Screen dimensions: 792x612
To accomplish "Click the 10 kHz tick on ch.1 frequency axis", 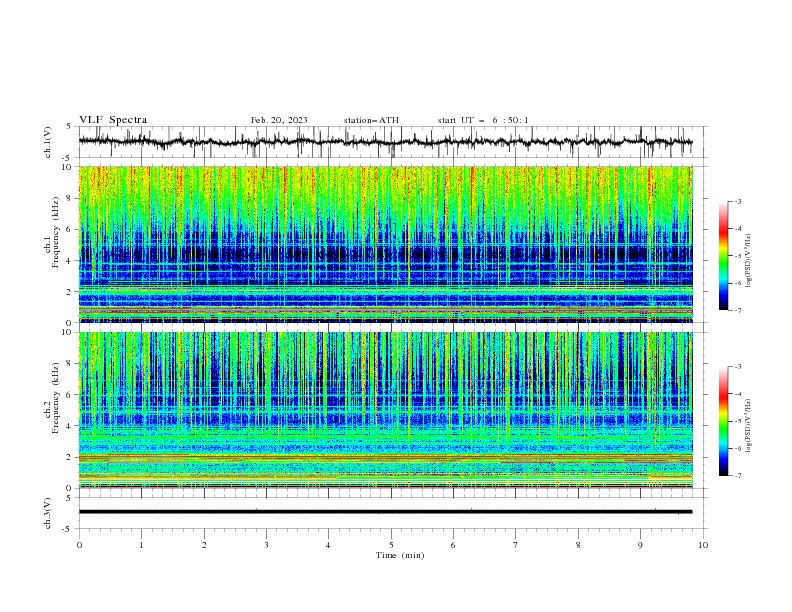I will pyautogui.click(x=68, y=167).
